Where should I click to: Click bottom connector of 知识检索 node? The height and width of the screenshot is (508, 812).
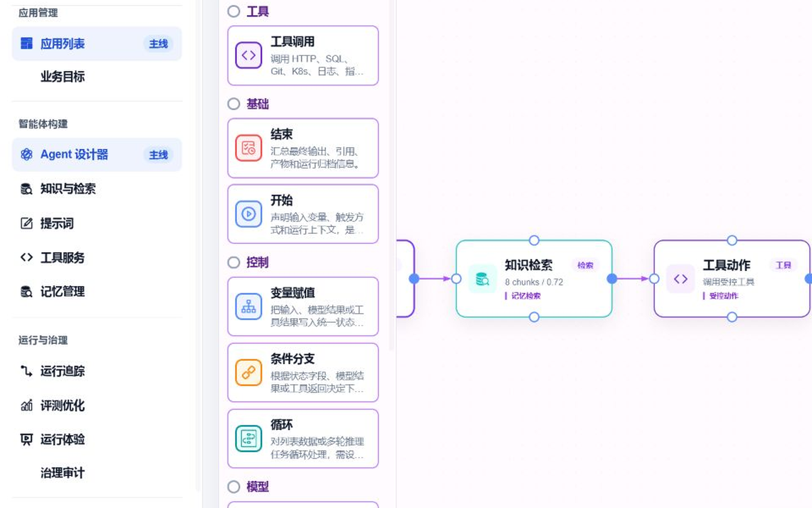pyautogui.click(x=534, y=317)
